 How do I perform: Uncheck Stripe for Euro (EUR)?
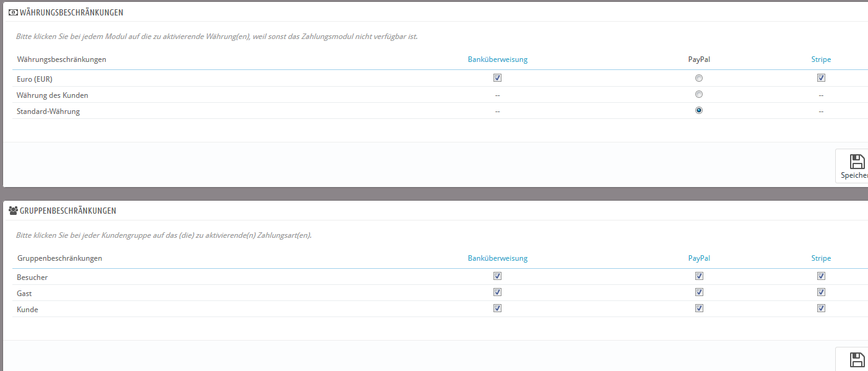821,78
